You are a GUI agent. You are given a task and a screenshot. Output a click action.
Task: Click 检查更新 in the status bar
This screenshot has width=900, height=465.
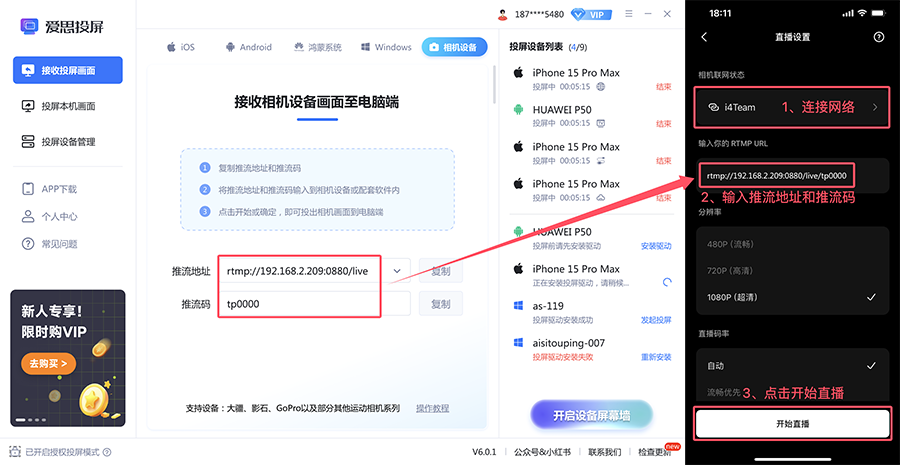coord(654,452)
